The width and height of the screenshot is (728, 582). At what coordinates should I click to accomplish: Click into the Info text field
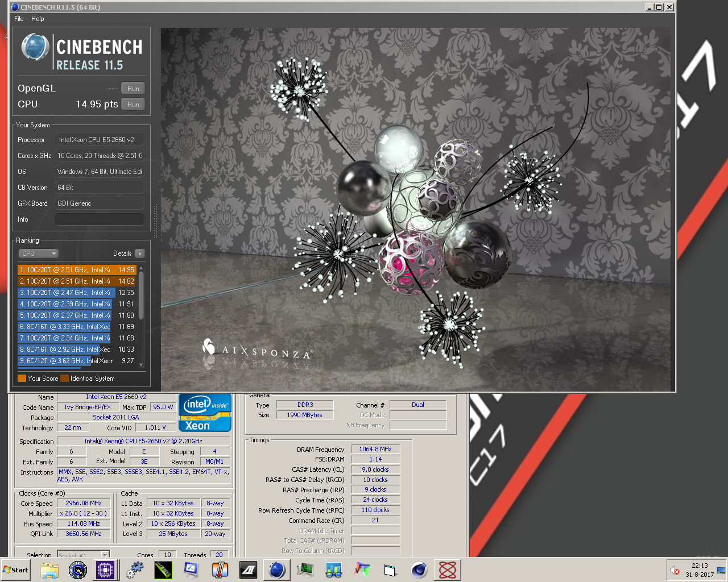(x=99, y=219)
